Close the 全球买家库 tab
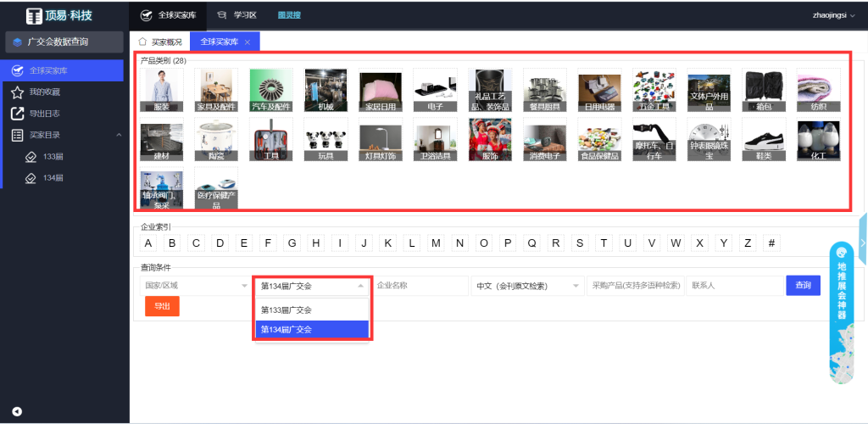This screenshot has height=424, width=868. pyautogui.click(x=248, y=42)
